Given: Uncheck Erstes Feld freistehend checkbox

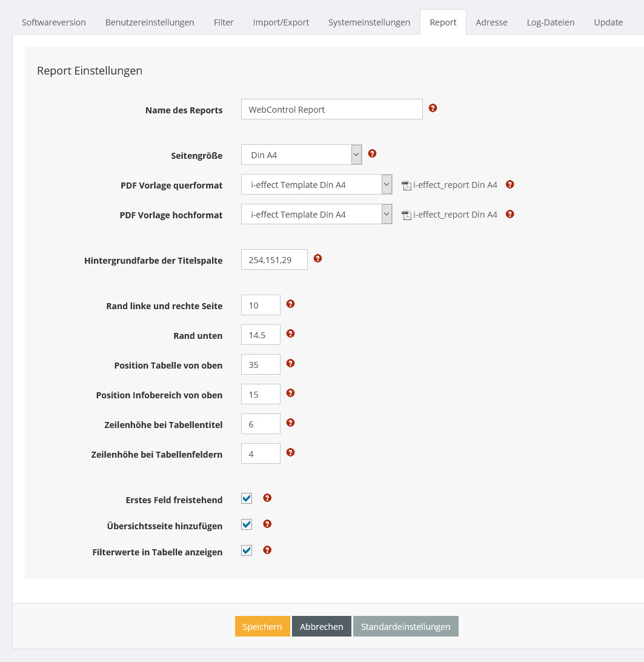Looking at the screenshot, I should tap(247, 499).
